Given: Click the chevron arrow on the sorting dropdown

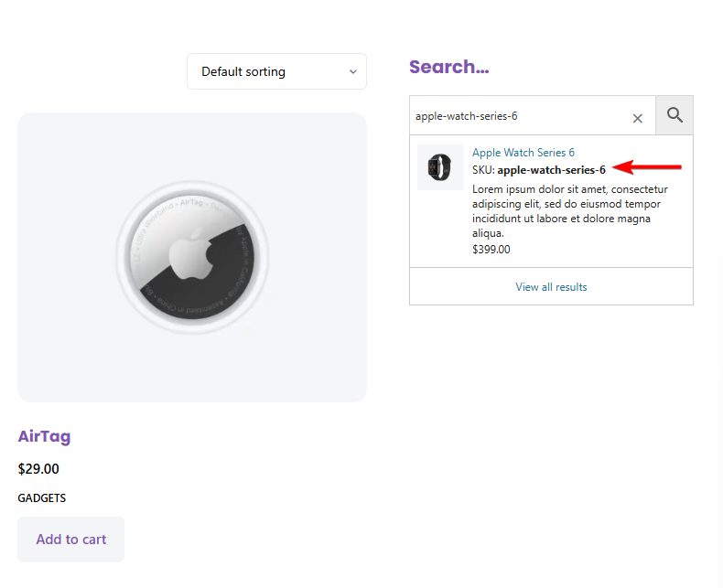Looking at the screenshot, I should pos(353,72).
